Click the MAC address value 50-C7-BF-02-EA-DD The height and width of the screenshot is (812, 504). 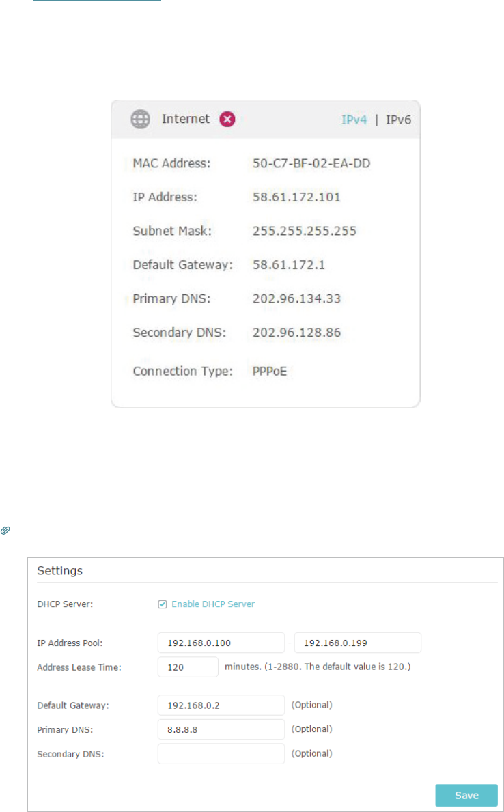pos(311,164)
